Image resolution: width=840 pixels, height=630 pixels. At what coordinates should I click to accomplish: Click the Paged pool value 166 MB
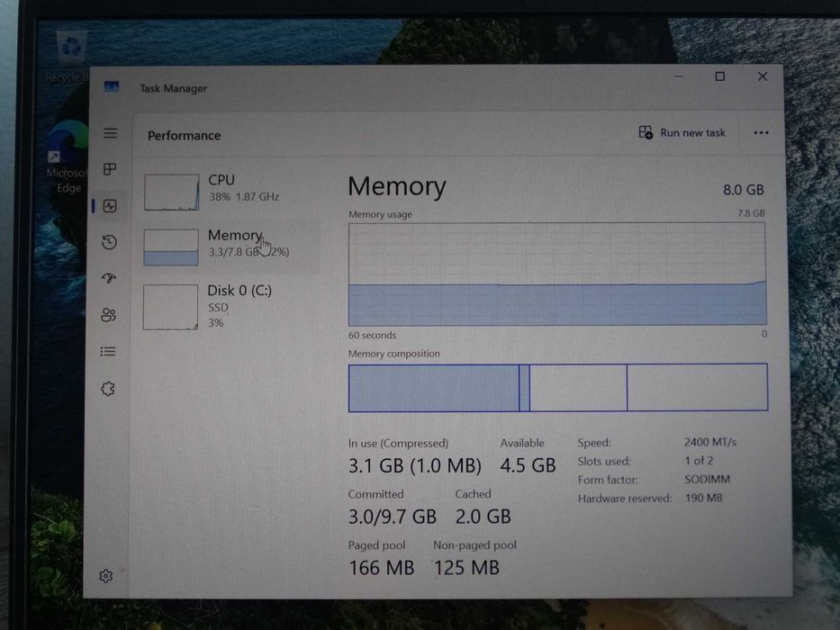382,568
